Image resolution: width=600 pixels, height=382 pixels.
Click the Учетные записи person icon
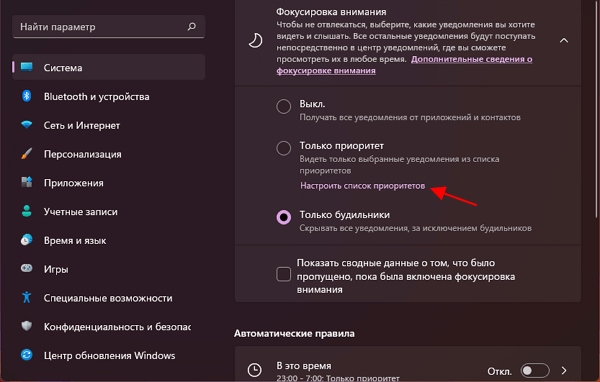tap(26, 211)
